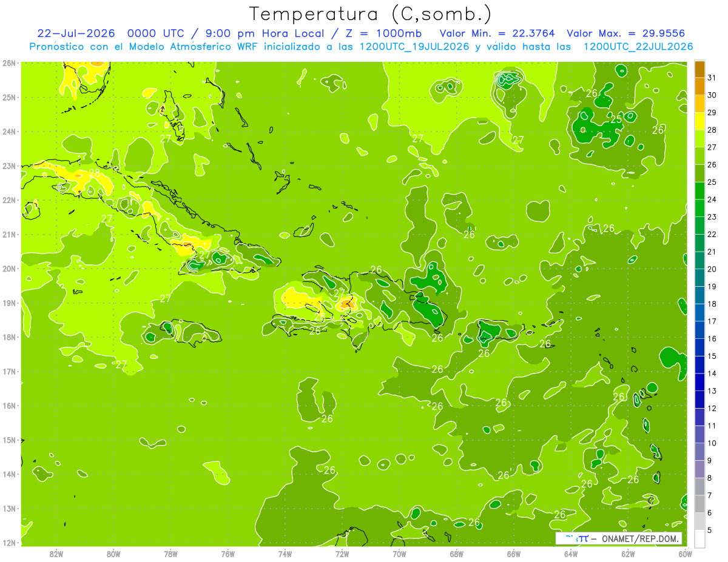Screen dimensions: 728x562
Task: Click the legend swatch between 26 and 27
Action: point(699,155)
